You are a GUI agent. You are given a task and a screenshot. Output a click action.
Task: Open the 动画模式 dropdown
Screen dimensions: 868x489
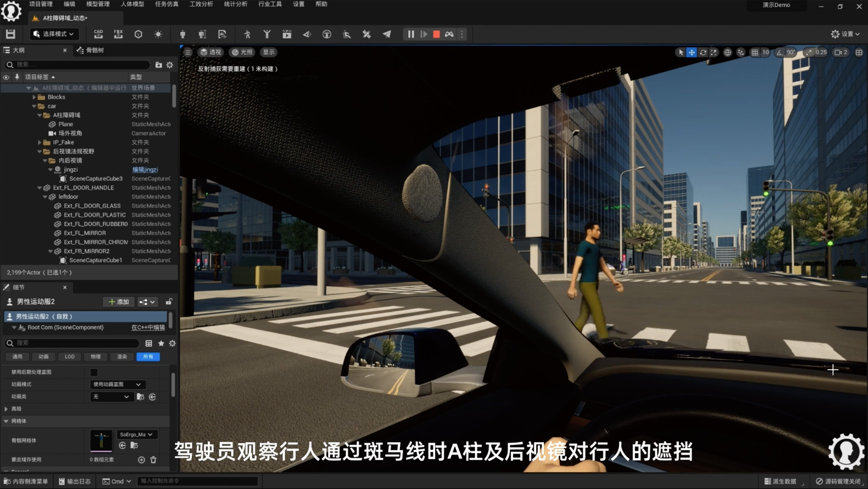(x=118, y=385)
